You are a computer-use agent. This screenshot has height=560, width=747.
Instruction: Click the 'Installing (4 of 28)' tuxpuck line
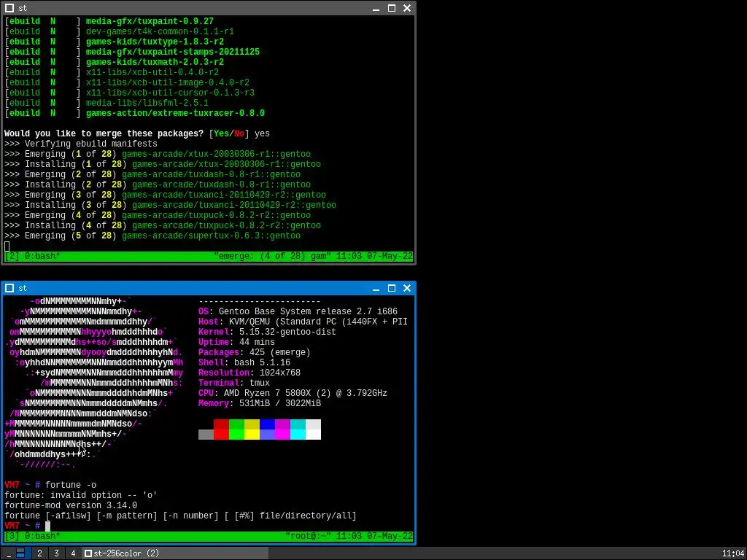(163, 226)
